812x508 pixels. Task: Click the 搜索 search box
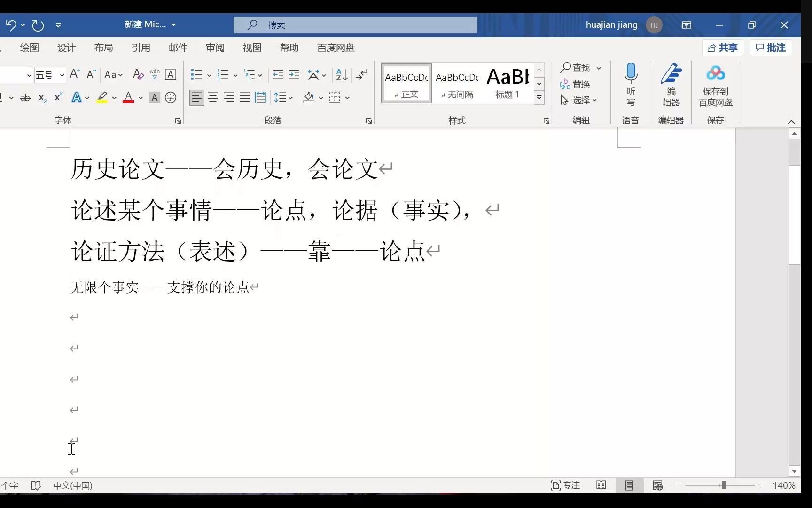coord(355,25)
